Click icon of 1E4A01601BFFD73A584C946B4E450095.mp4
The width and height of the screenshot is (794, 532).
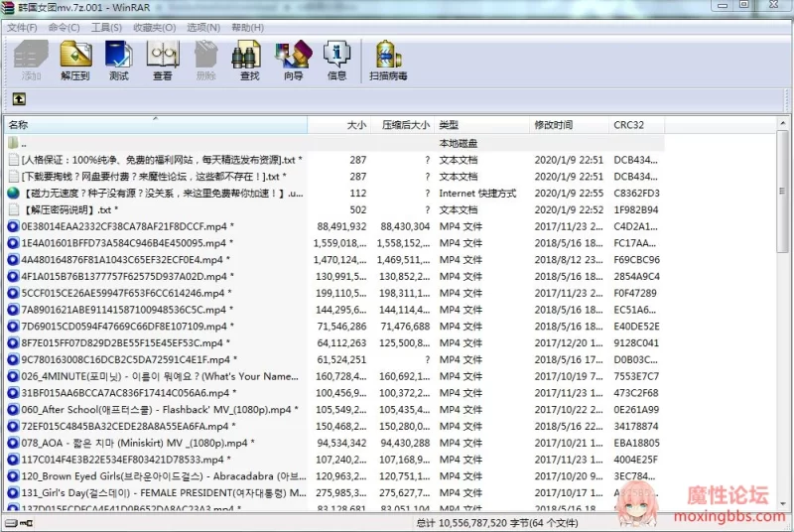(13, 243)
